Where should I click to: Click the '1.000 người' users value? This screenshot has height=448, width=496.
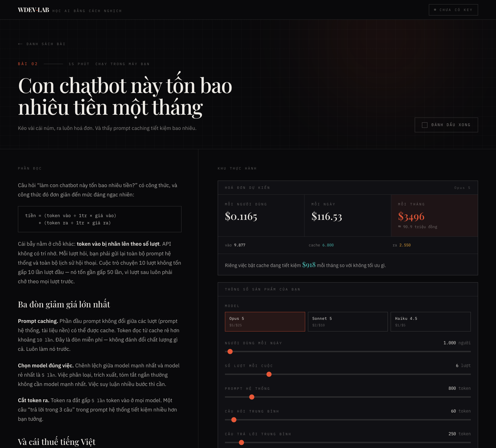click(457, 343)
